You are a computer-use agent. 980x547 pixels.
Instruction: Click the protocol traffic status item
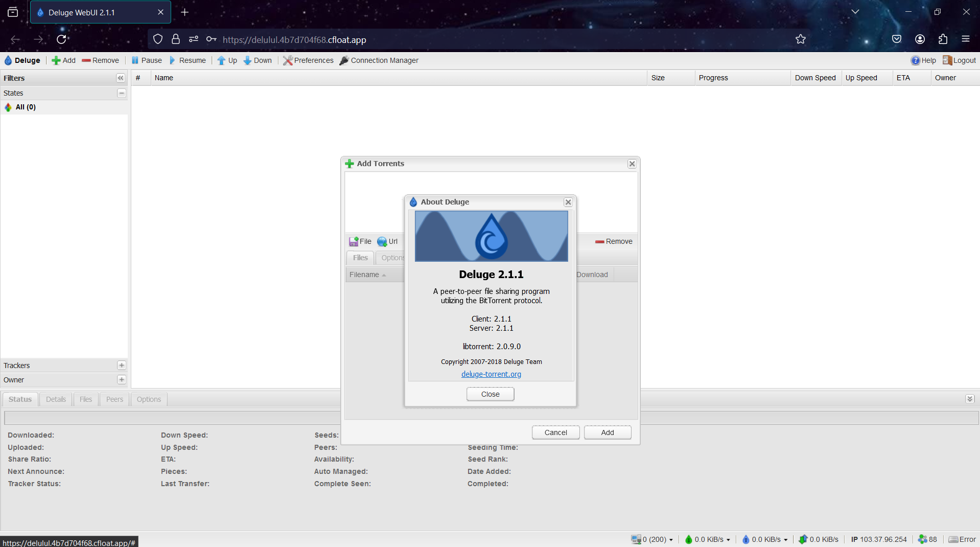pyautogui.click(x=819, y=539)
